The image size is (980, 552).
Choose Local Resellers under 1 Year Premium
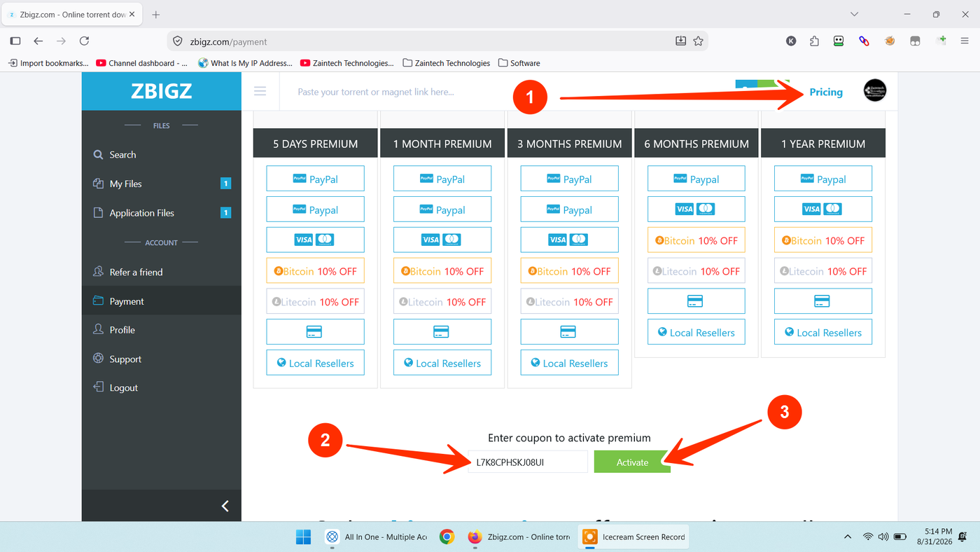click(823, 332)
